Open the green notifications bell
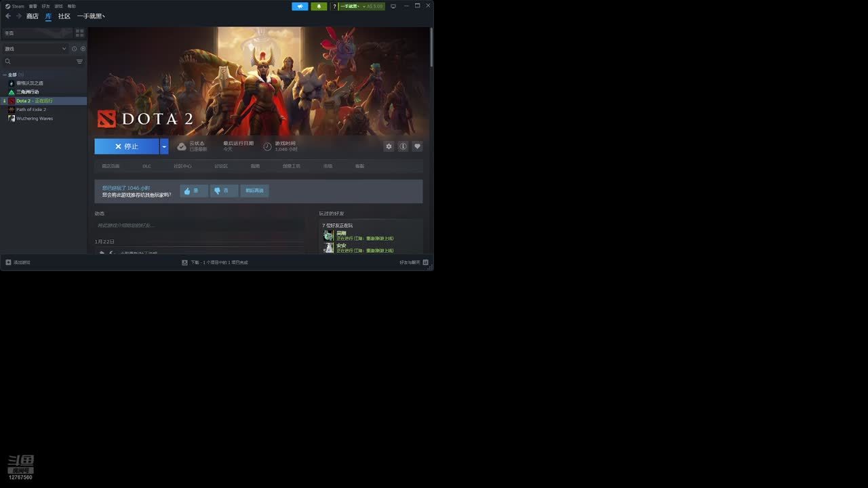868x488 pixels. pyautogui.click(x=319, y=6)
